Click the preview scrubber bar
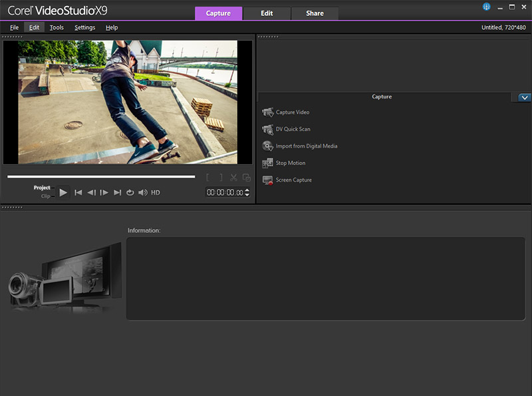This screenshot has width=532, height=396. click(101, 176)
